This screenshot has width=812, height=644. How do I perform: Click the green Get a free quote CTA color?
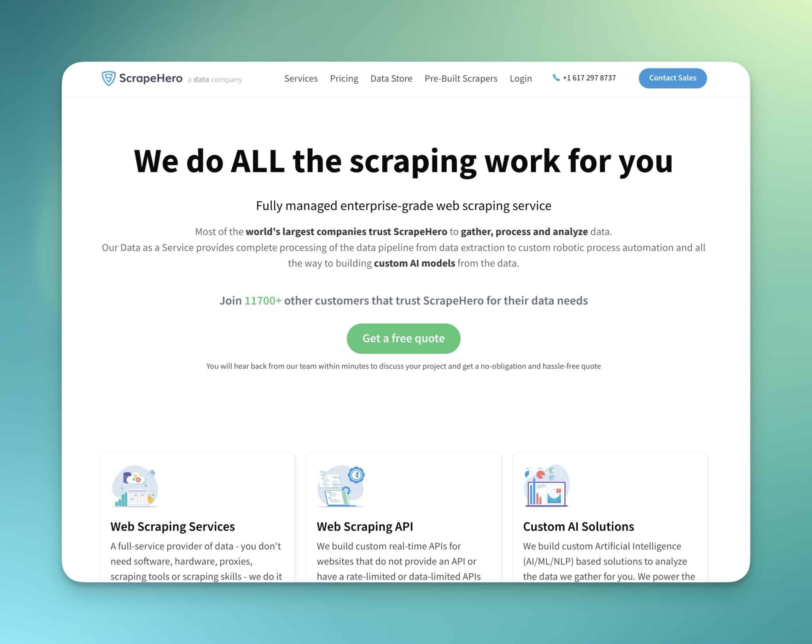404,338
